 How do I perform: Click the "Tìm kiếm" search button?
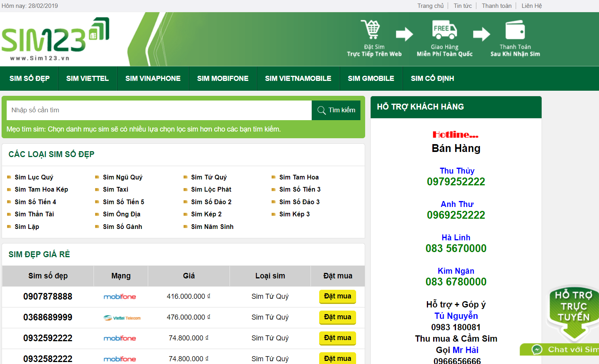336,110
